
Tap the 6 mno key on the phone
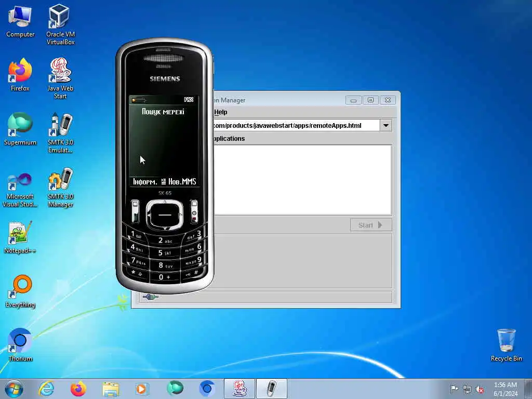click(194, 248)
